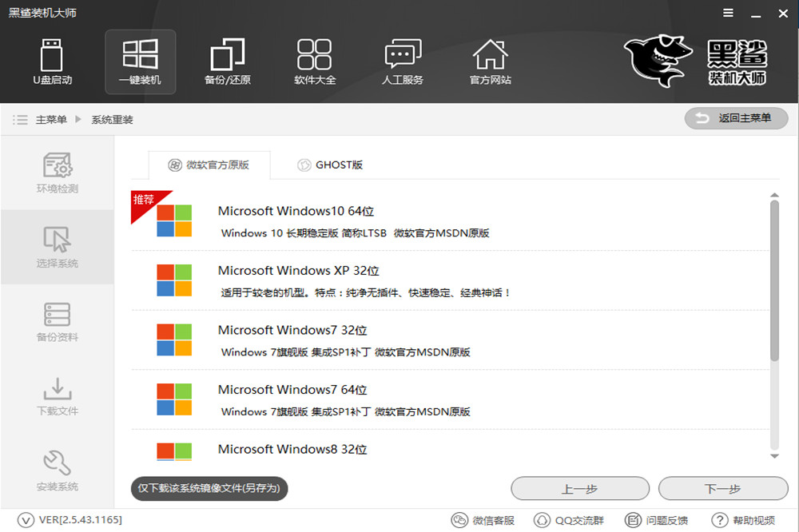Click the list icon beside 主菜单
The width and height of the screenshot is (799, 532).
tap(21, 120)
